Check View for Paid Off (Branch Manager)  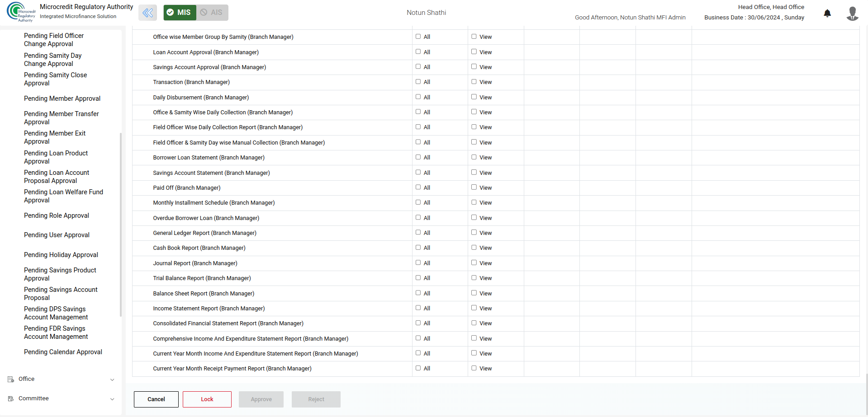click(474, 187)
